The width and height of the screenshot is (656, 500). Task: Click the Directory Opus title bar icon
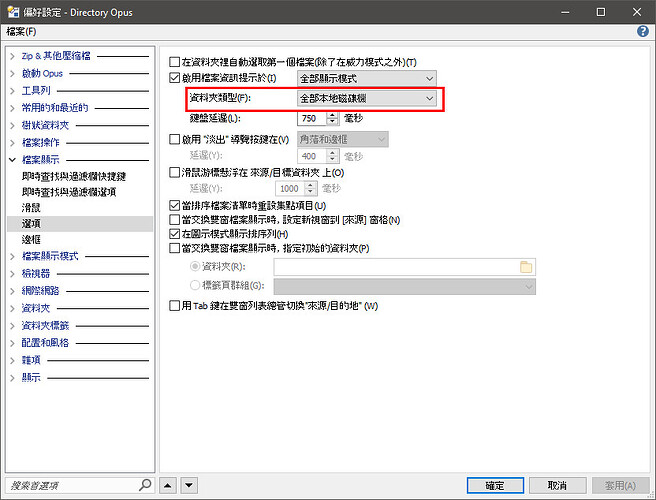pyautogui.click(x=11, y=11)
